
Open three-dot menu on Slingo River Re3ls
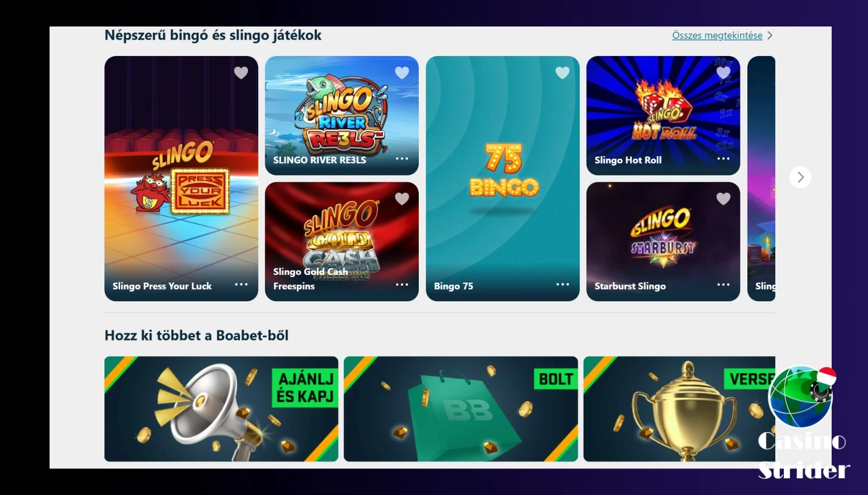click(x=402, y=158)
